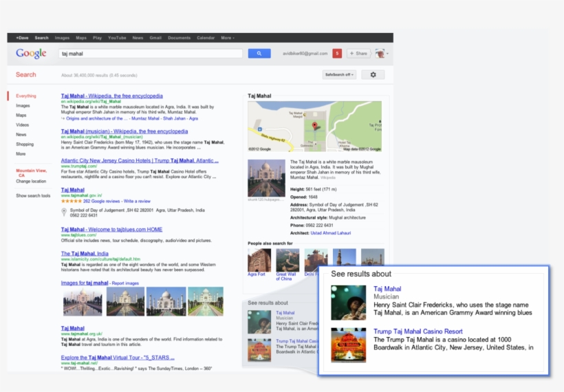Click Report images link
564x392 pixels.
coord(125,283)
